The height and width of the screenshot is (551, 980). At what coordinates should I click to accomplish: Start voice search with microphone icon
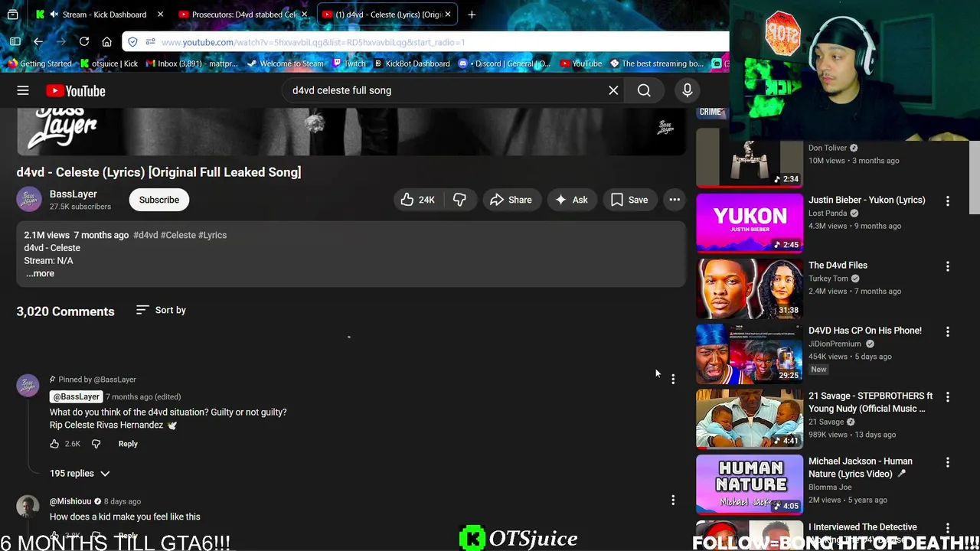[x=687, y=90]
